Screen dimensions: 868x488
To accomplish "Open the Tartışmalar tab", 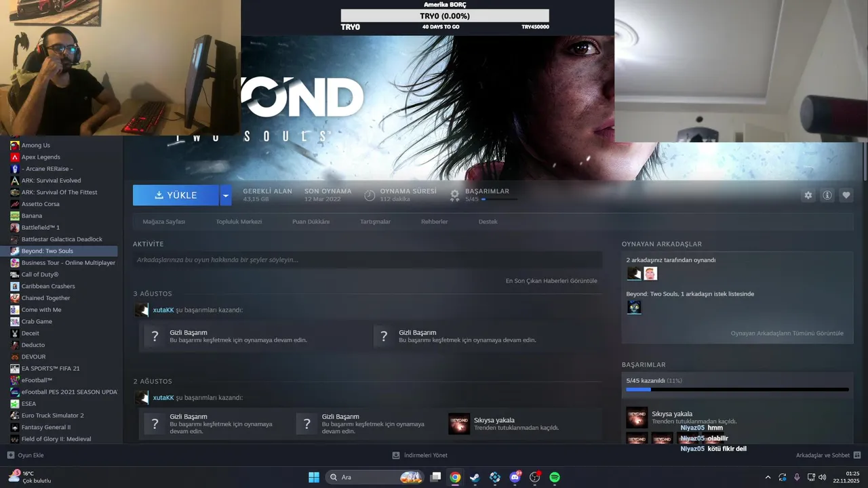I will 375,222.
